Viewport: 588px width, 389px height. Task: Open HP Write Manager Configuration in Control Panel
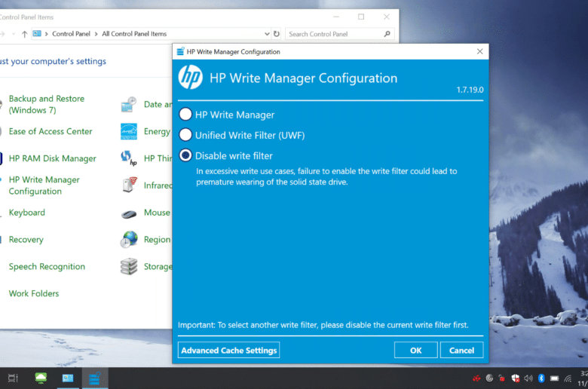click(44, 185)
